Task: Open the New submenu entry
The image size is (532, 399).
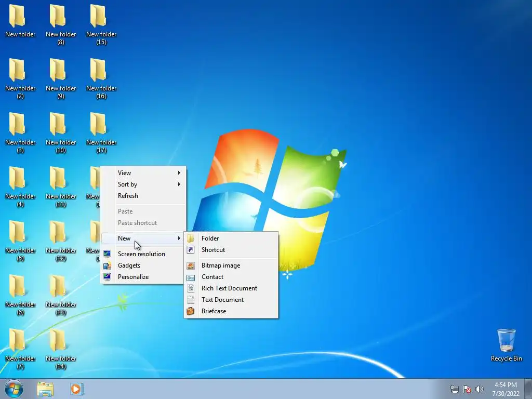Action: [143, 238]
